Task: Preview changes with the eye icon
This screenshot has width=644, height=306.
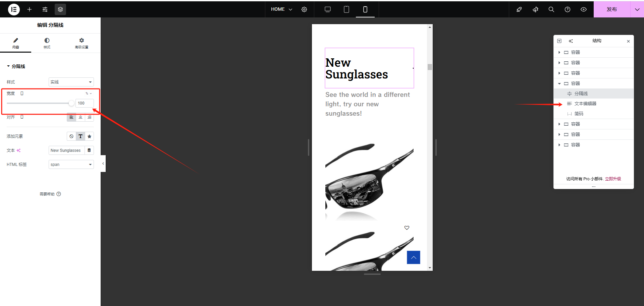Action: point(584,9)
